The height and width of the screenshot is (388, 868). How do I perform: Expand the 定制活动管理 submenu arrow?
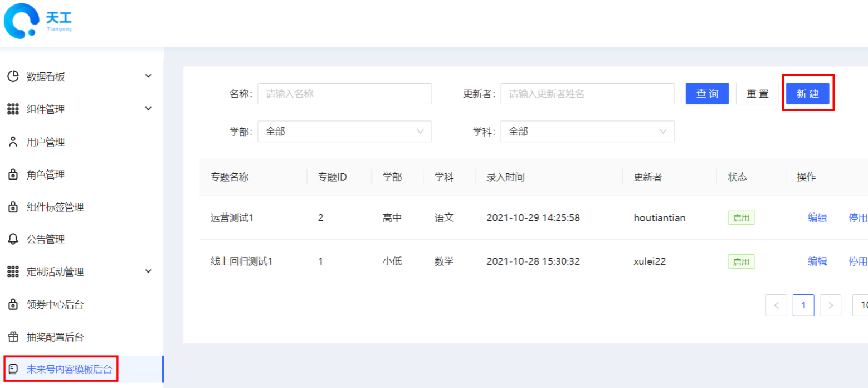(x=148, y=271)
